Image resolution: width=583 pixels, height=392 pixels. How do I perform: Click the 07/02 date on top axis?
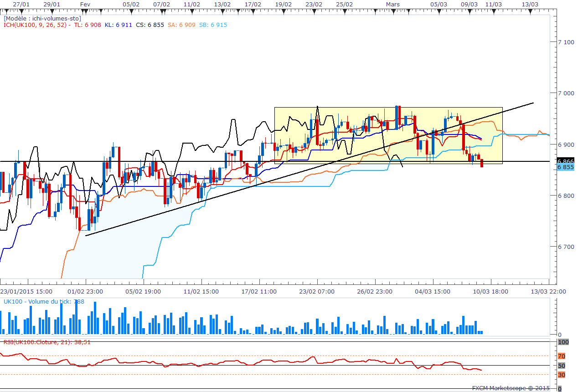point(162,4)
